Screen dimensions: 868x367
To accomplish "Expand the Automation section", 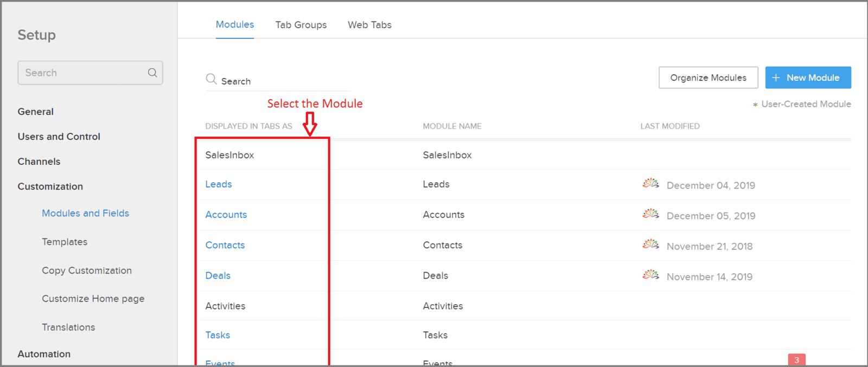I will (x=44, y=354).
